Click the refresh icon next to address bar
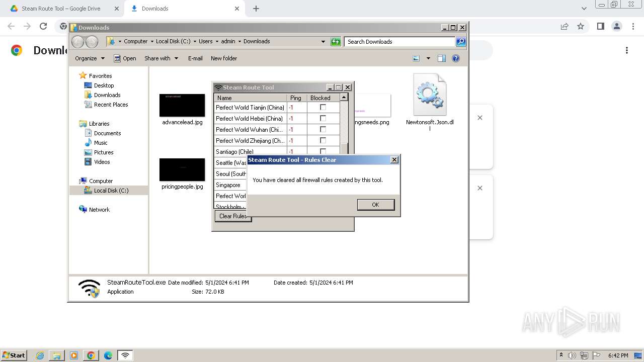Viewport: 644px width, 362px height. [336, 42]
